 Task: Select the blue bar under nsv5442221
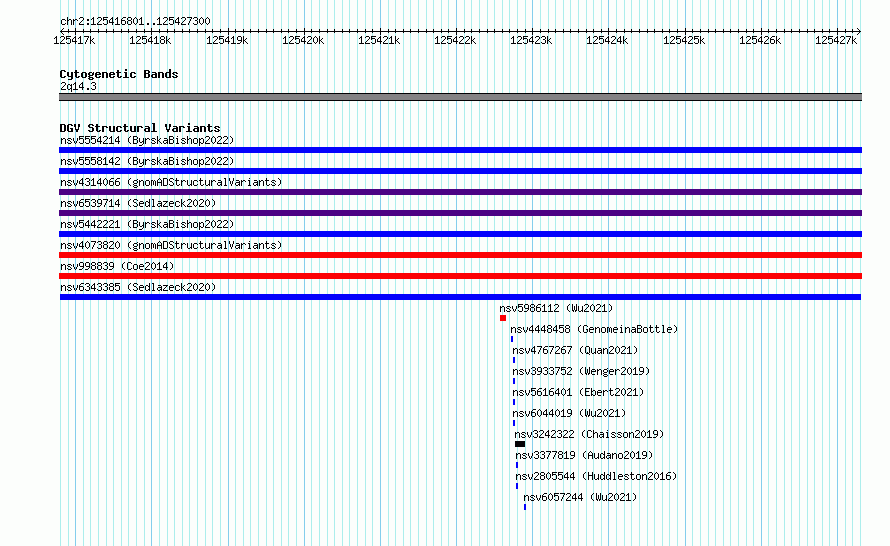coord(460,234)
